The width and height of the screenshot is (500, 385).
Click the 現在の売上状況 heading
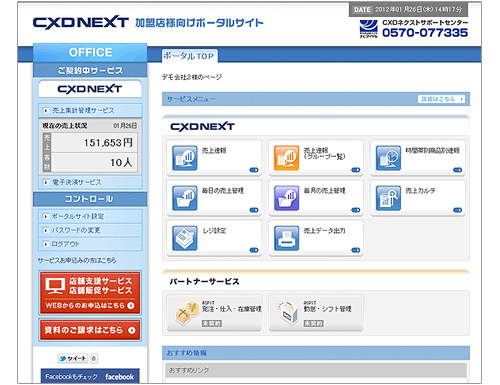click(x=65, y=126)
